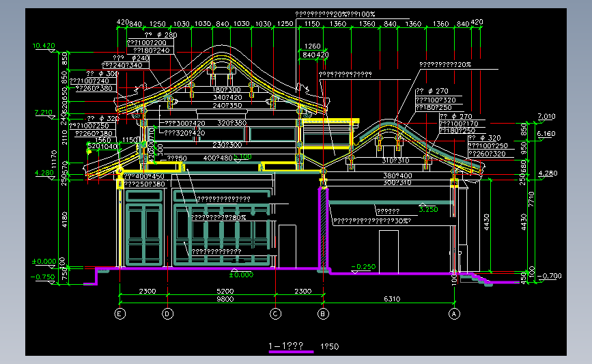592x364 pixels.
Task: Select the 7710 vertical dimension
Action: [x=532, y=199]
